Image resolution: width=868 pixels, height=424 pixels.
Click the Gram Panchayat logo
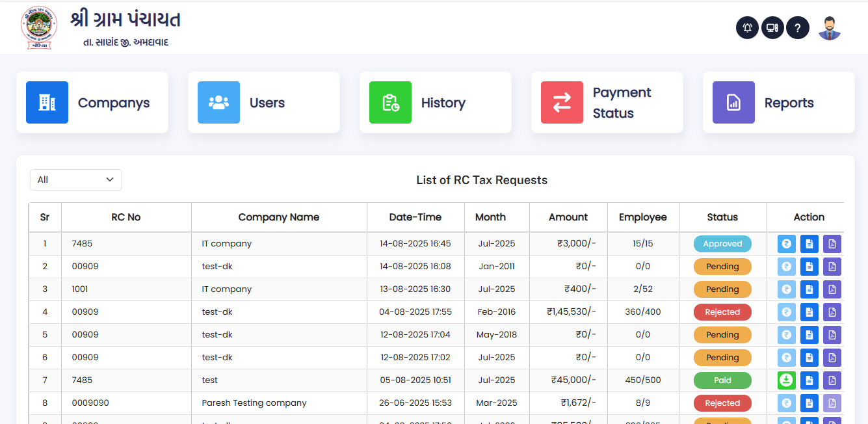(38, 27)
